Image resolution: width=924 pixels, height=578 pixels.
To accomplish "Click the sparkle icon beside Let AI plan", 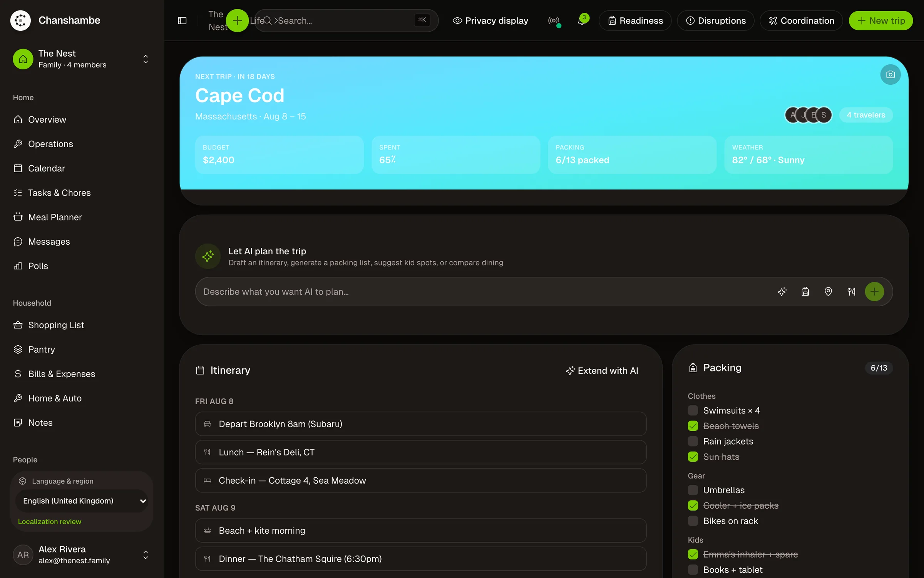I will click(208, 256).
